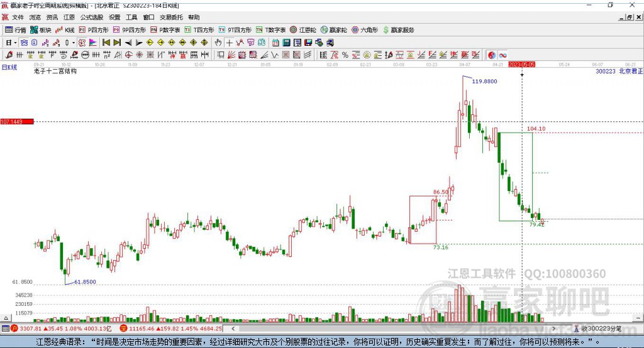The width and height of the screenshot is (644, 348).
Task: Click the 61.8500 blue low price label
Action: [85, 282]
